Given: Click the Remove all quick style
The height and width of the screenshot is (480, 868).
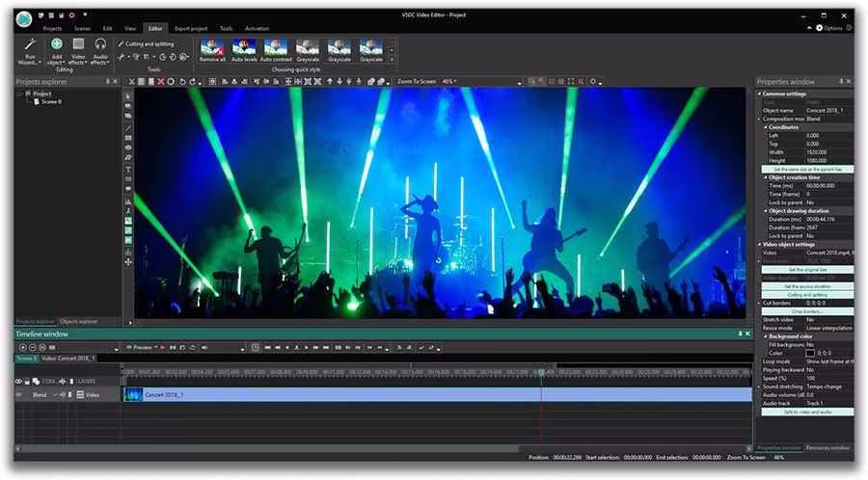Looking at the screenshot, I should point(212,50).
